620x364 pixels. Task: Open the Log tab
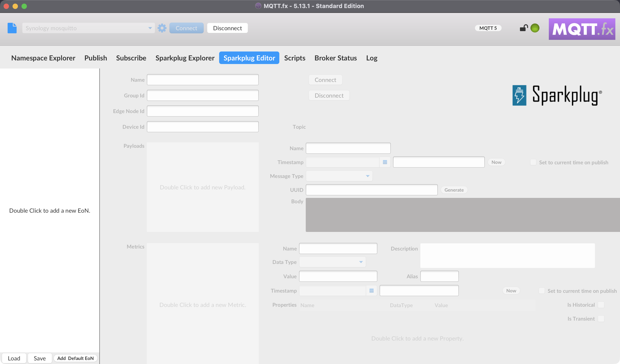tap(372, 58)
